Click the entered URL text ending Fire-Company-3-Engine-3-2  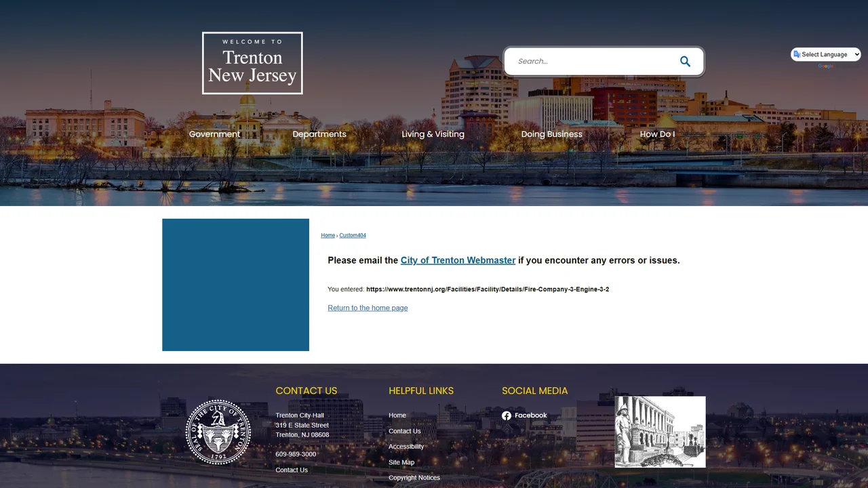coord(488,289)
